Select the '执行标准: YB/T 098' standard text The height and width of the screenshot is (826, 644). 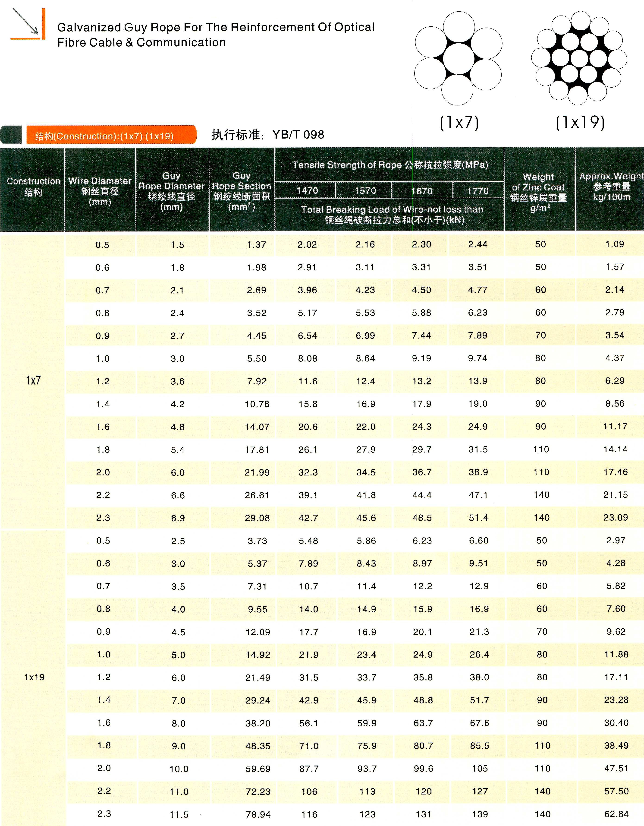[x=267, y=135]
